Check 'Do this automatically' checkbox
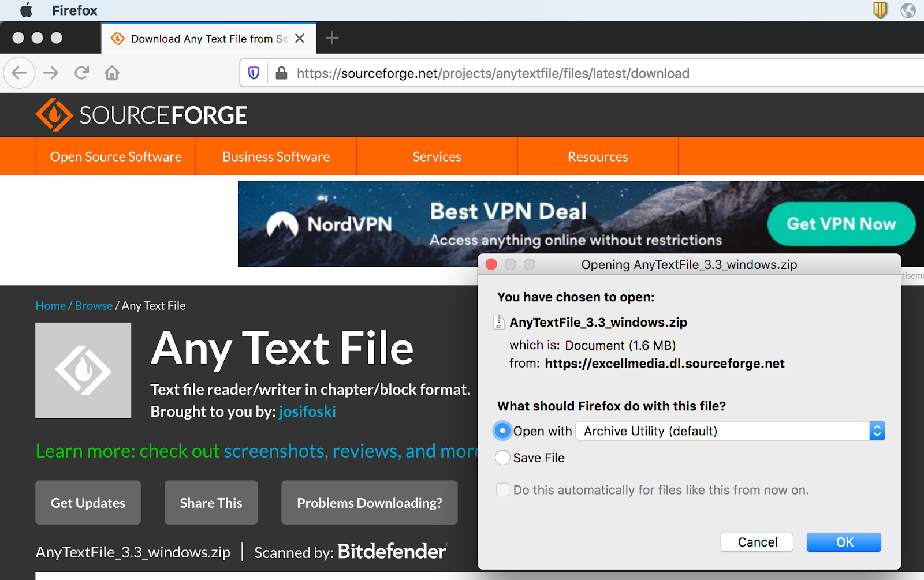The image size is (924, 580). pyautogui.click(x=502, y=490)
